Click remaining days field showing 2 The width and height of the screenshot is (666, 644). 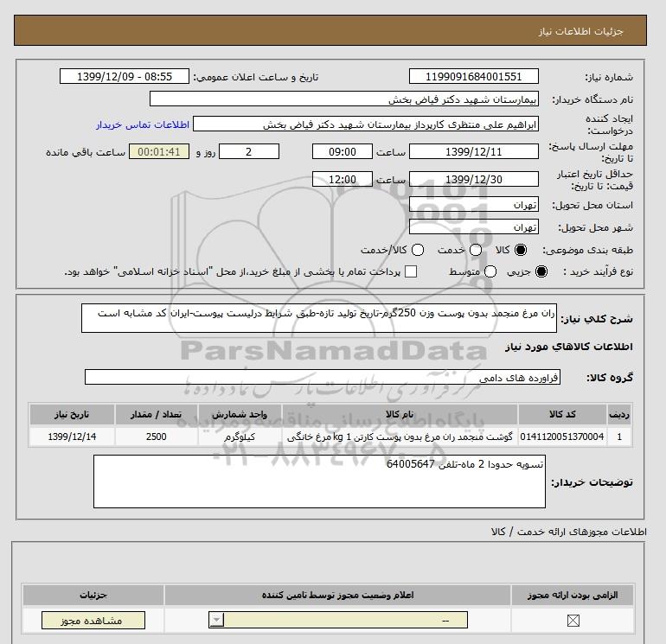249,151
